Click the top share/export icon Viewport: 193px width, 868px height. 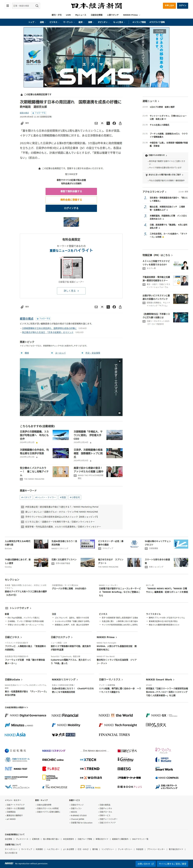[120, 123]
